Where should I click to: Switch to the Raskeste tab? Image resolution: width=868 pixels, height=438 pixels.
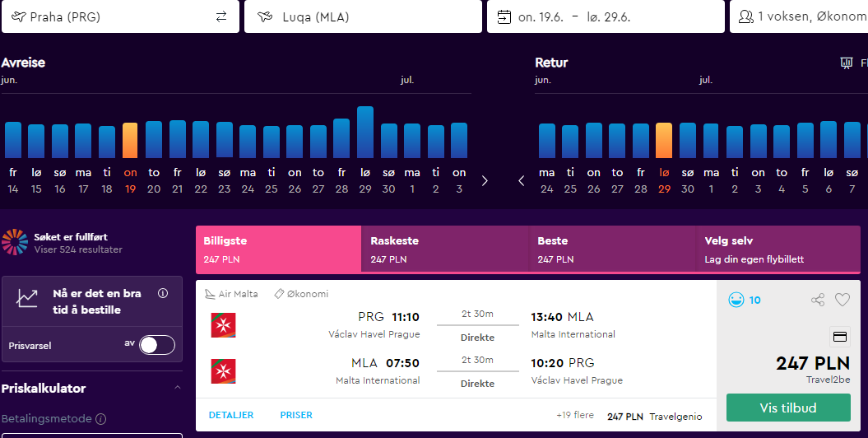[x=445, y=249]
